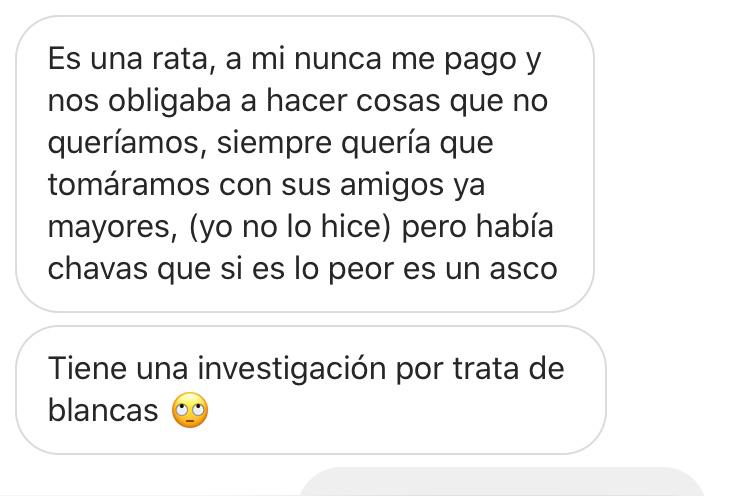Click the eye-roll emoji in the second message
Viewport: 731px width, 496px height.
[x=190, y=410]
